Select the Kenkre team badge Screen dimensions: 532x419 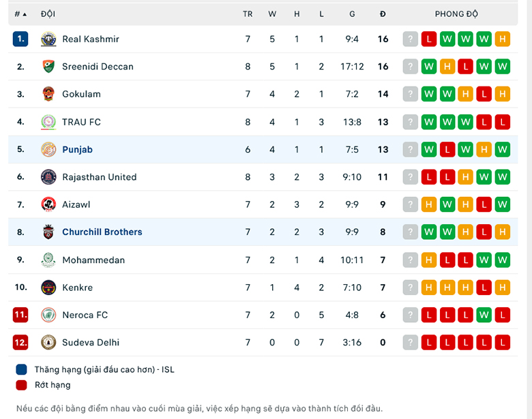(48, 288)
